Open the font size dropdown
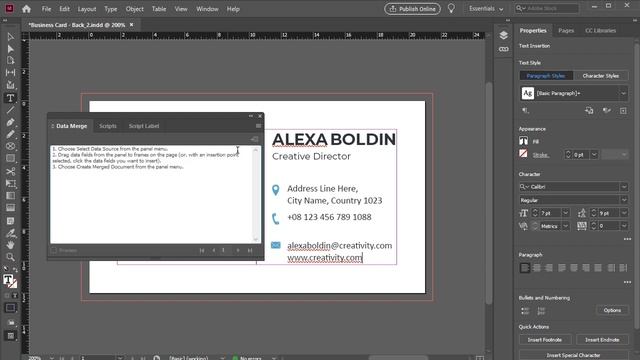The height and width of the screenshot is (360, 640). (x=565, y=213)
